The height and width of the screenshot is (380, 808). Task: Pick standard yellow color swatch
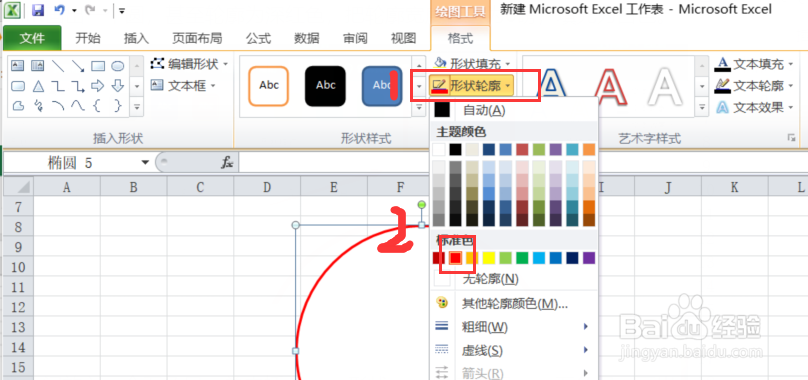tap(489, 258)
